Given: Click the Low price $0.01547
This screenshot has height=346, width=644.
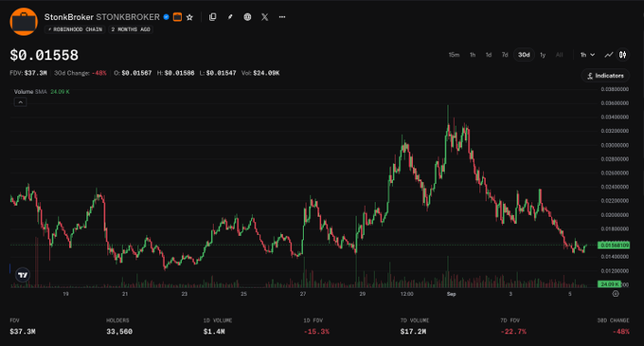Looking at the screenshot, I should [221, 73].
